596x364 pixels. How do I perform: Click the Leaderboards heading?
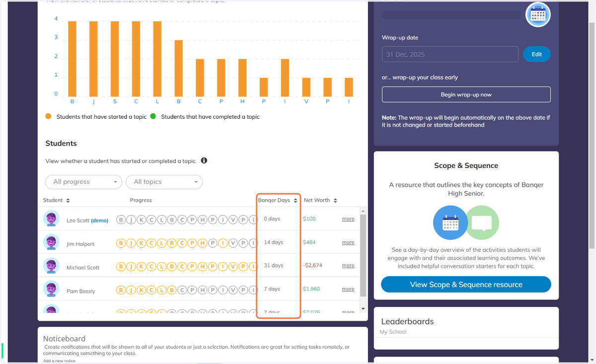pos(407,321)
